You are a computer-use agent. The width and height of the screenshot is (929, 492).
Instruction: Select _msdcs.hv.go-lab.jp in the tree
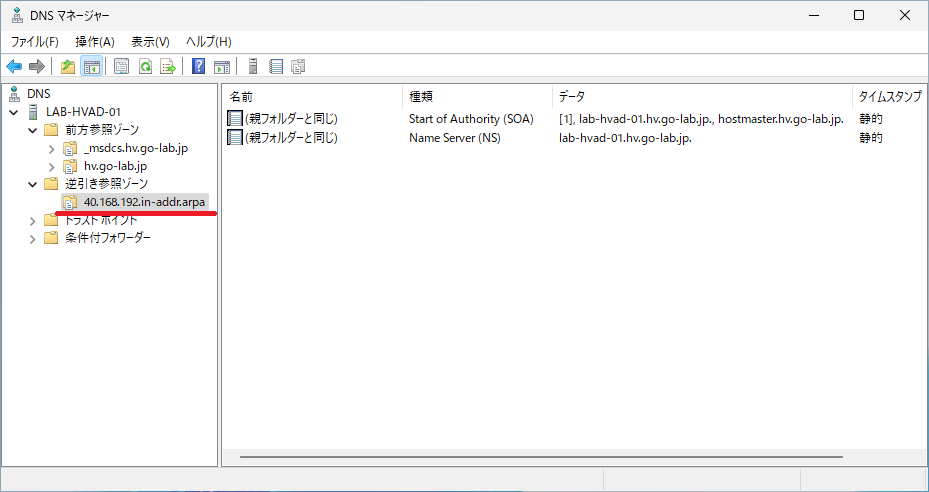pyautogui.click(x=136, y=148)
